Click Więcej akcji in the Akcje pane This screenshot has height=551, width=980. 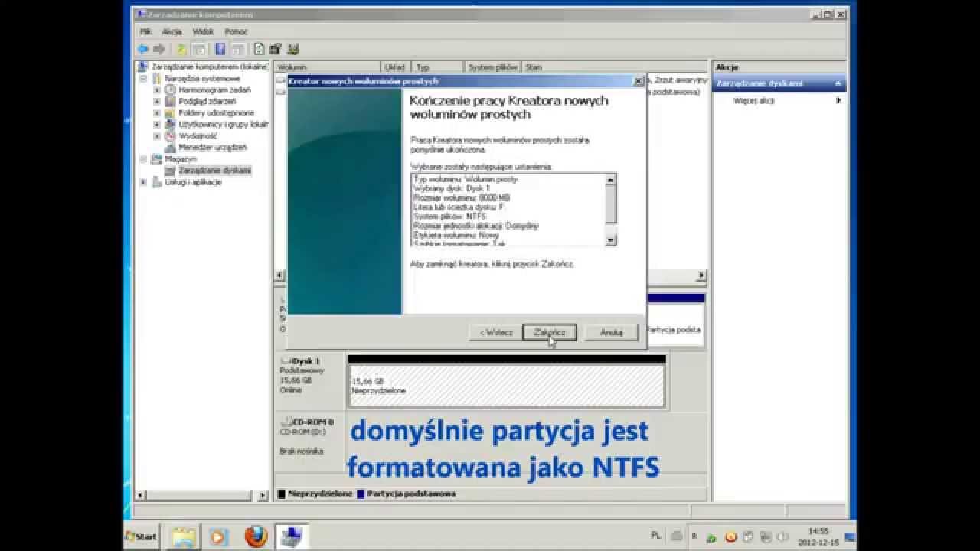pos(753,100)
